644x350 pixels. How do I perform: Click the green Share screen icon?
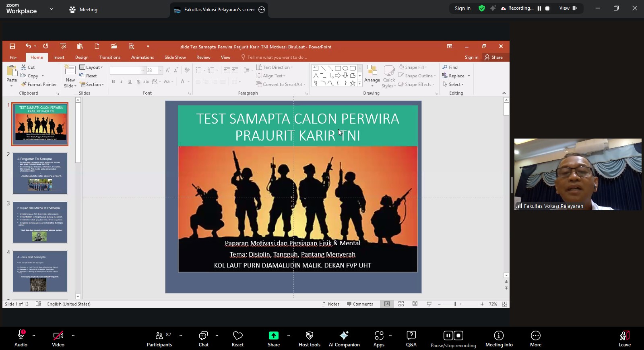[274, 336]
